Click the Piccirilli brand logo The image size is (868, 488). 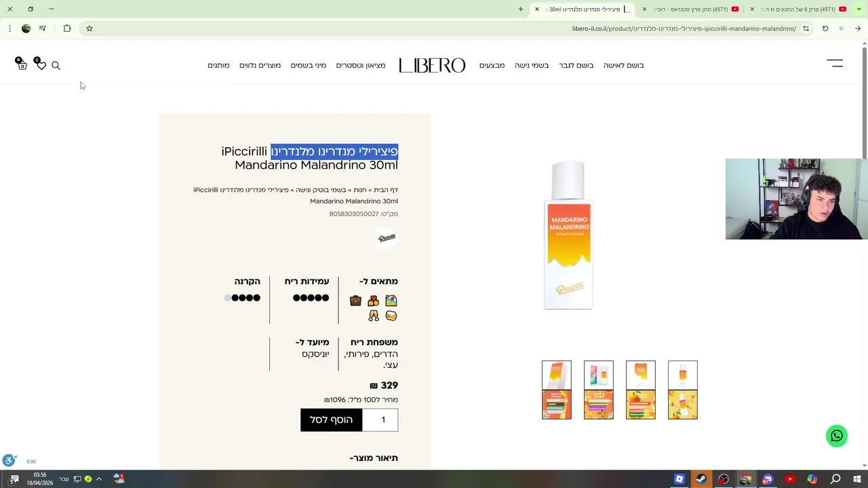[x=387, y=238]
